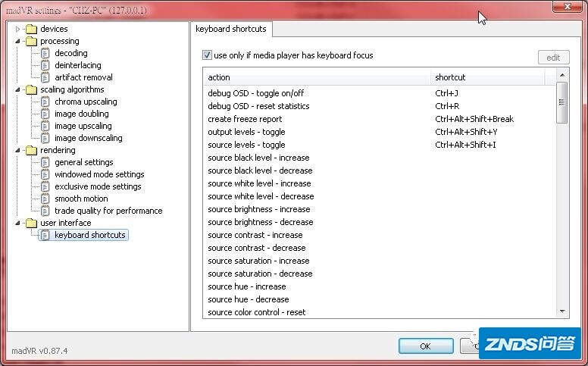Click the scroll down arrow of shortcut list
The height and width of the screenshot is (366, 588).
tap(562, 311)
